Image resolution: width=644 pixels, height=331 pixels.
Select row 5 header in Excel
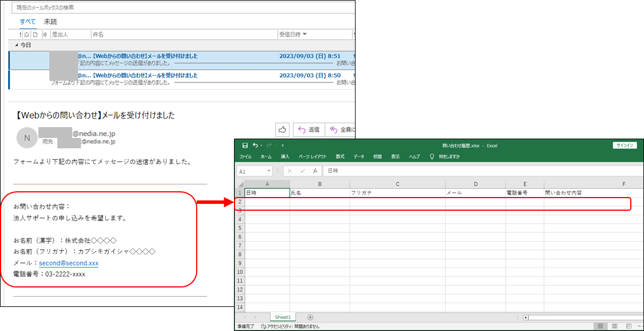point(241,228)
